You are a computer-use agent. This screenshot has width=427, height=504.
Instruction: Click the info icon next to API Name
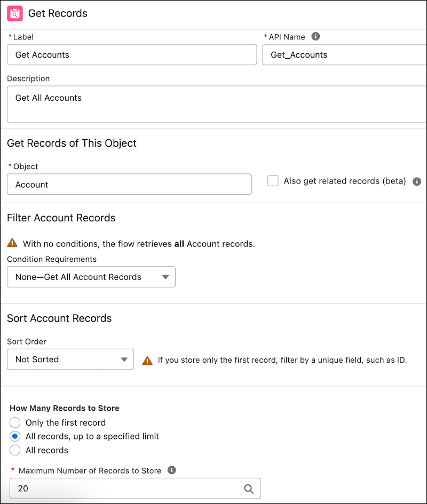click(315, 36)
